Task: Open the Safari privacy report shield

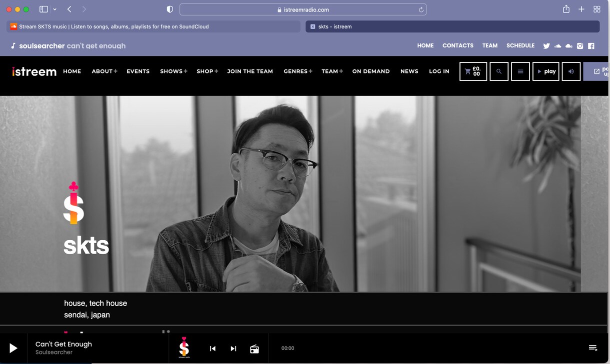Action: pyautogui.click(x=170, y=9)
